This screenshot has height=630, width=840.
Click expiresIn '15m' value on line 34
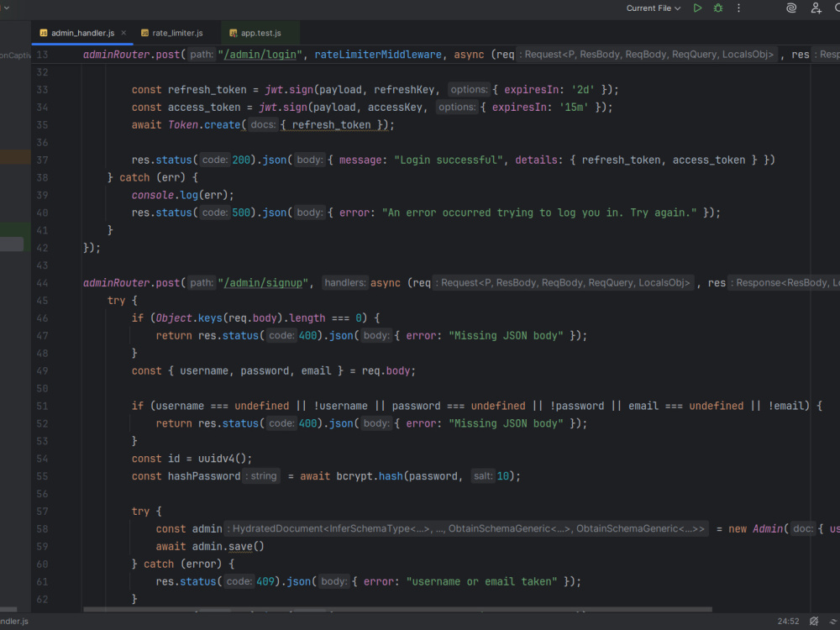pos(573,108)
